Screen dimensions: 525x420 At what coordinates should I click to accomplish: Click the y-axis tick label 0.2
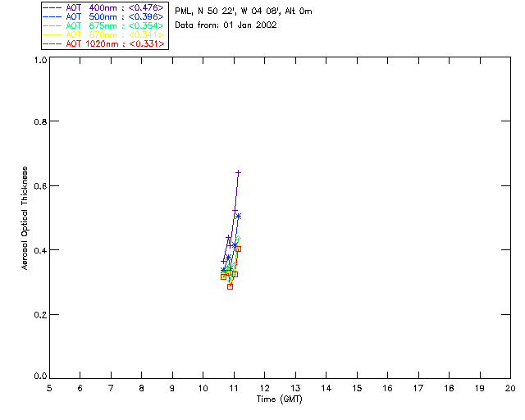40,315
